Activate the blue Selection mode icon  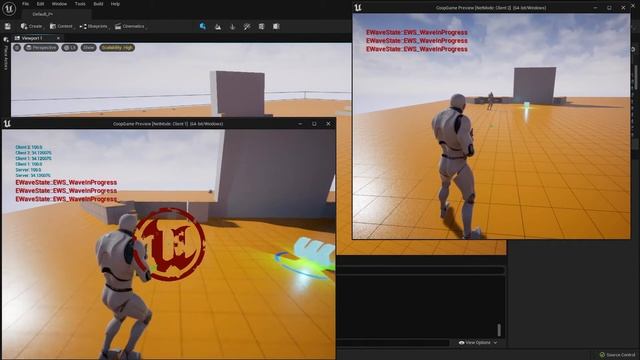203,26
